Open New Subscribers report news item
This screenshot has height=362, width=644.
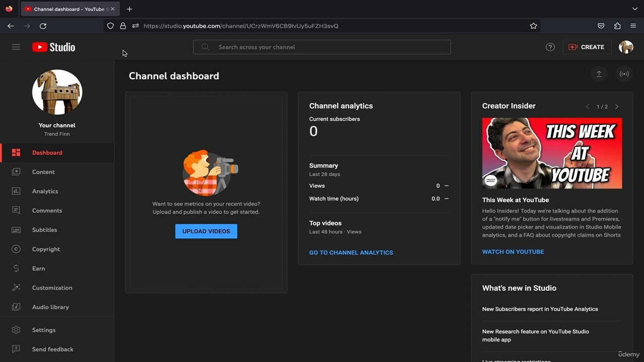(x=540, y=309)
